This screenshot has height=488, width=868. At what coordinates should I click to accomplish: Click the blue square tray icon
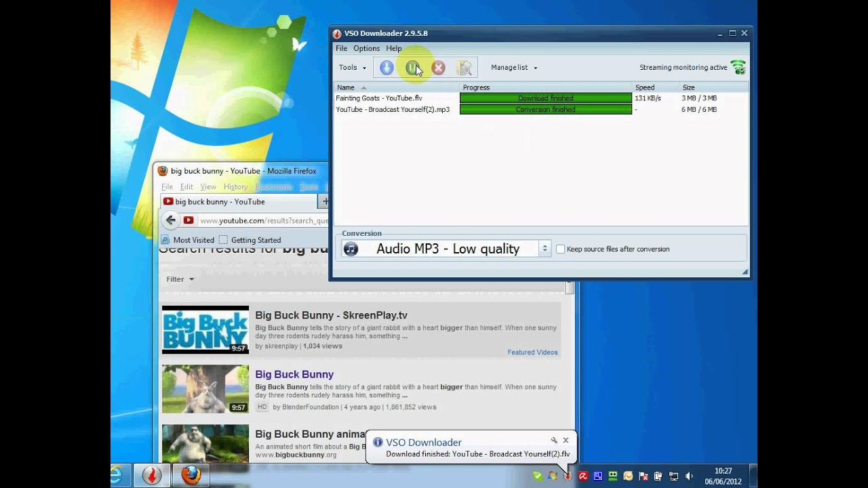pos(598,476)
